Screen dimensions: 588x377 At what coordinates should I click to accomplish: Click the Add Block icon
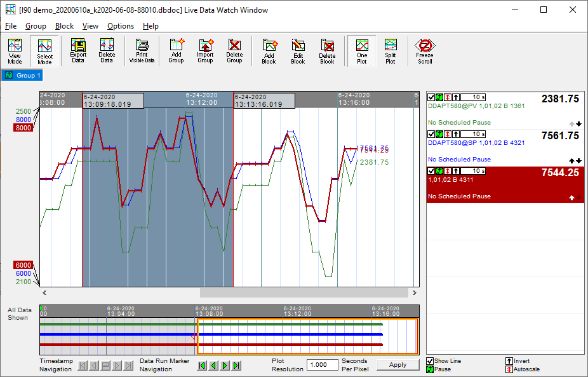269,51
